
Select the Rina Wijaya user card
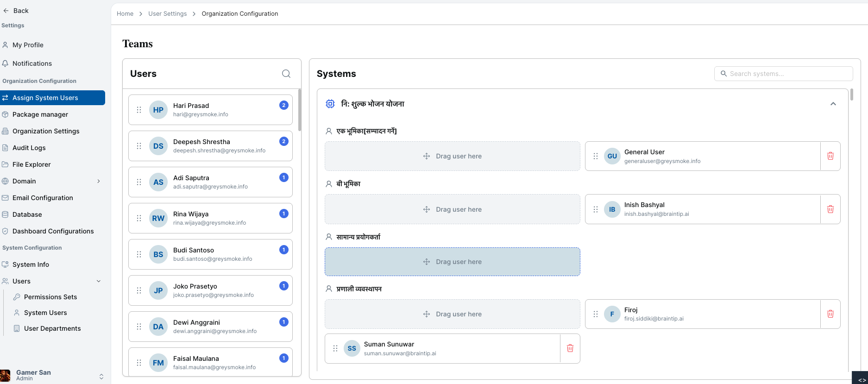click(210, 218)
